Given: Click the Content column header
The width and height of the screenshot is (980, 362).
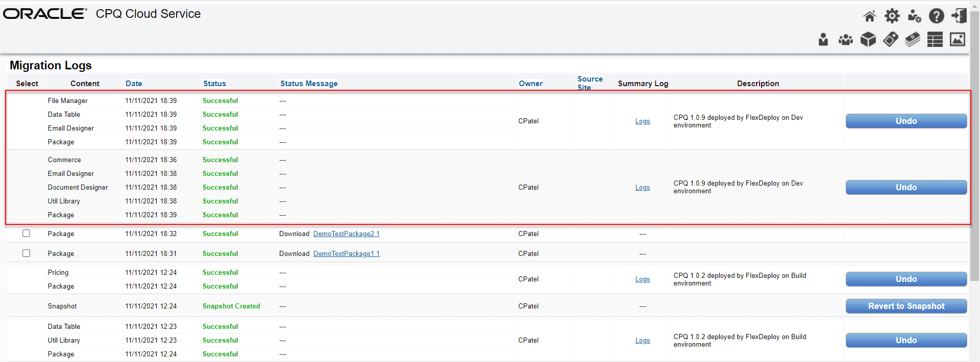Looking at the screenshot, I should click(85, 84).
